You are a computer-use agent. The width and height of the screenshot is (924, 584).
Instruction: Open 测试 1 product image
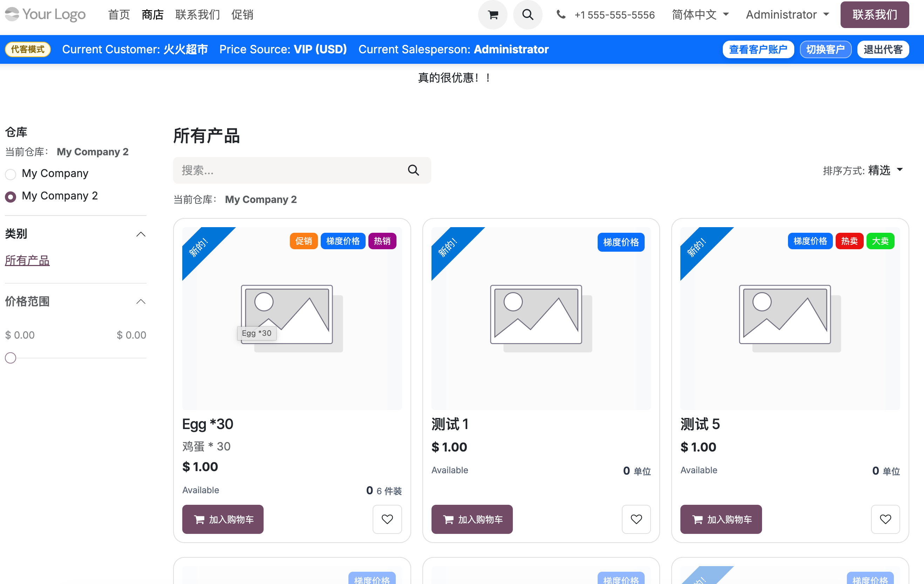tap(541, 319)
